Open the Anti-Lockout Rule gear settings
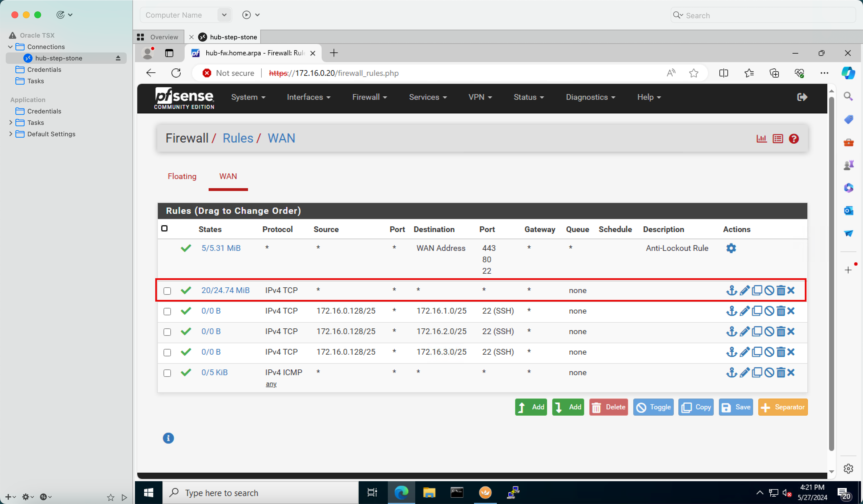 coord(731,248)
